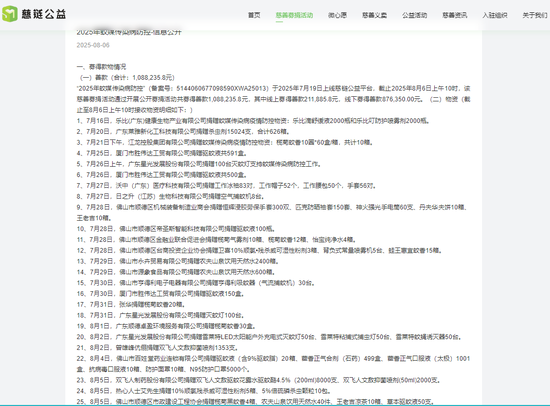Image resolution: width=550 pixels, height=406 pixels.
Task: Click item 25 dated 8月5日 at the bottom
Action: click(x=256, y=402)
